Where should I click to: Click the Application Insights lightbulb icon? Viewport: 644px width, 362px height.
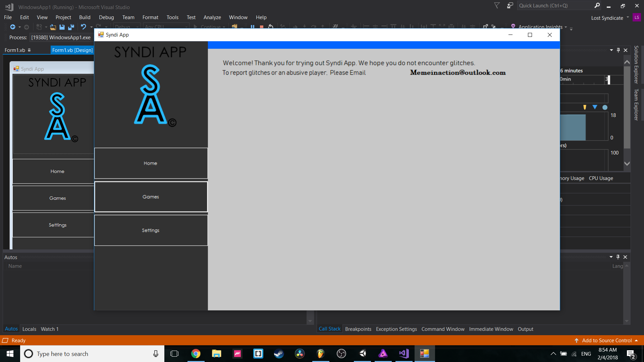tap(513, 26)
